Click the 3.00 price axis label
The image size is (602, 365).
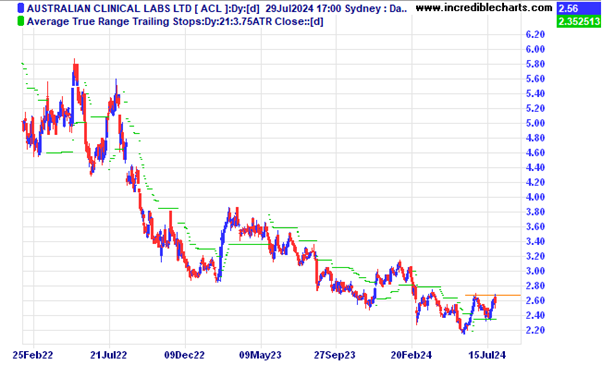[x=535, y=271]
